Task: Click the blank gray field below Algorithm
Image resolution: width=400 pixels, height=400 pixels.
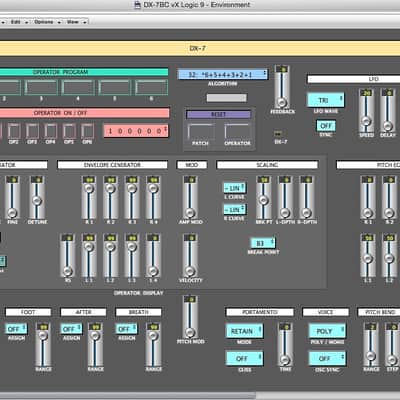Action: point(227,98)
